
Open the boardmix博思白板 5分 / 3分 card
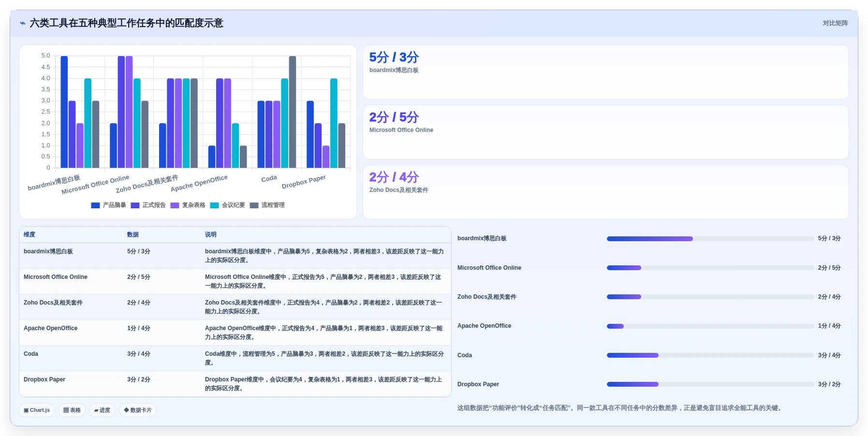tap(605, 72)
